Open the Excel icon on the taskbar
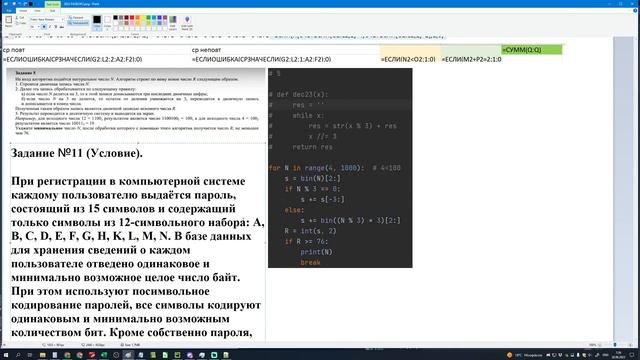Screen dimensions: 640x360 click(x=104, y=355)
